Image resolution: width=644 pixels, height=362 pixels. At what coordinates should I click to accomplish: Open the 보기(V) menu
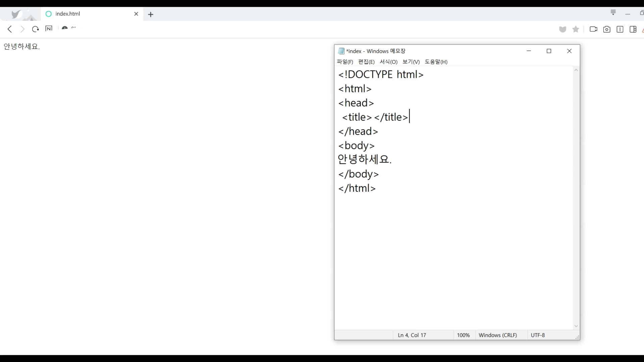point(411,62)
